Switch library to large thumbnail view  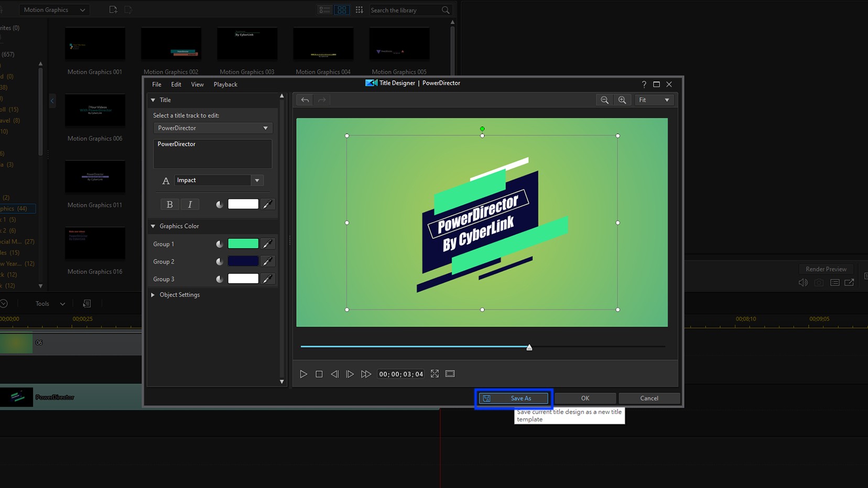[x=342, y=10]
